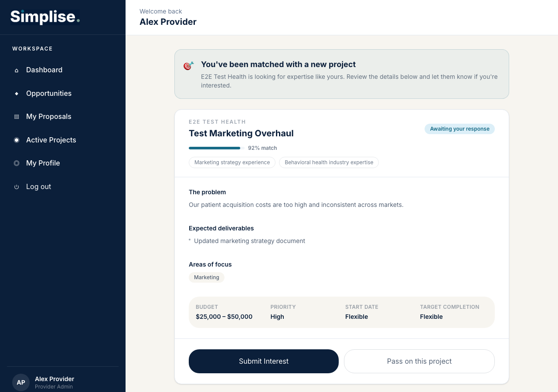Select the Marketing strategy experience tag

232,162
